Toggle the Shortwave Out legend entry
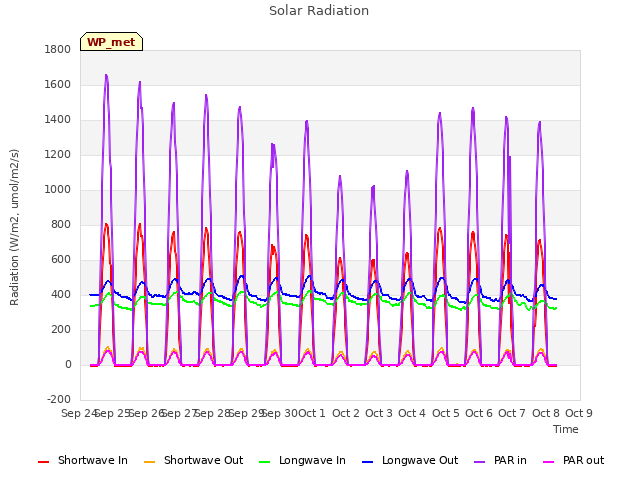This screenshot has width=640, height=480. click(x=193, y=461)
